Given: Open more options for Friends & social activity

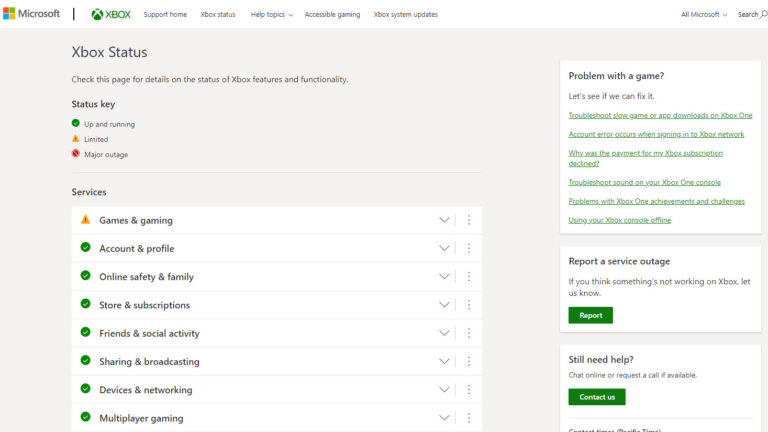Looking at the screenshot, I should (469, 333).
